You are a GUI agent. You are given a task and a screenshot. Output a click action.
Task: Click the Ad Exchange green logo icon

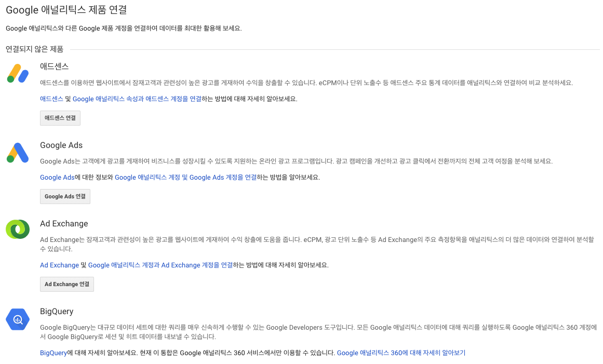click(18, 230)
